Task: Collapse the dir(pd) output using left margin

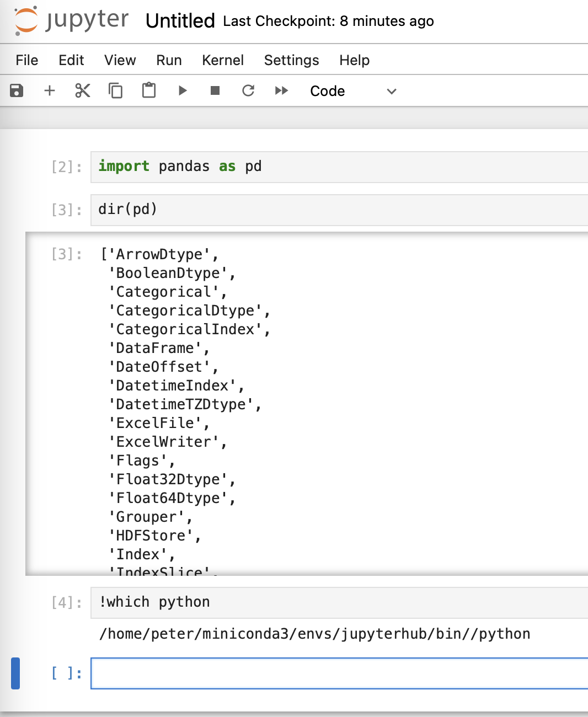Action: coord(17,403)
